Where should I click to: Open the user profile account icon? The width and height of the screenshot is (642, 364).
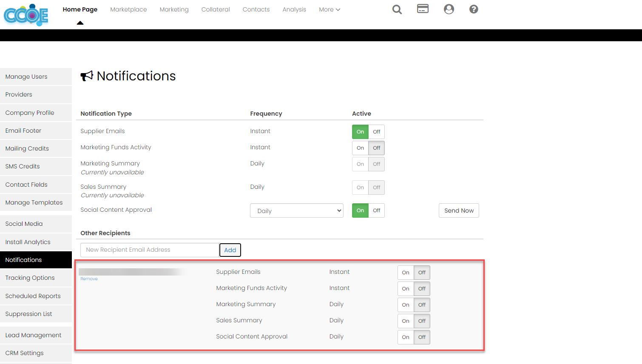(449, 9)
